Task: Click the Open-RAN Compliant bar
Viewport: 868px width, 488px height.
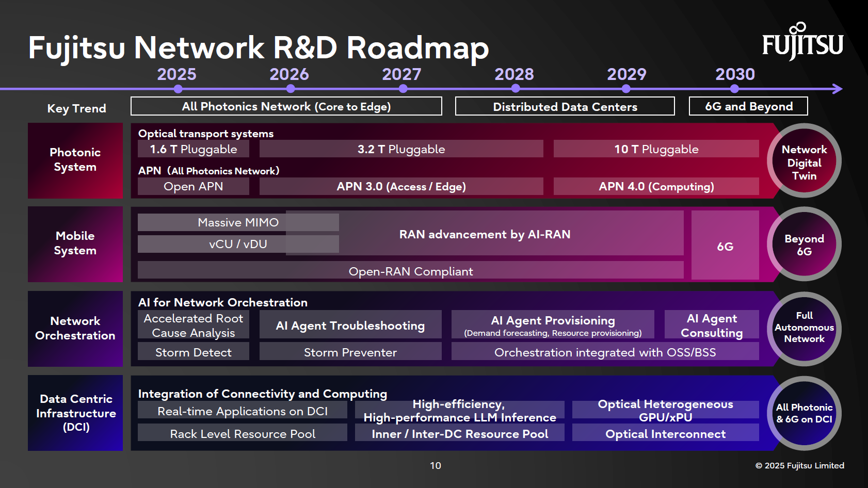Action: (x=410, y=270)
